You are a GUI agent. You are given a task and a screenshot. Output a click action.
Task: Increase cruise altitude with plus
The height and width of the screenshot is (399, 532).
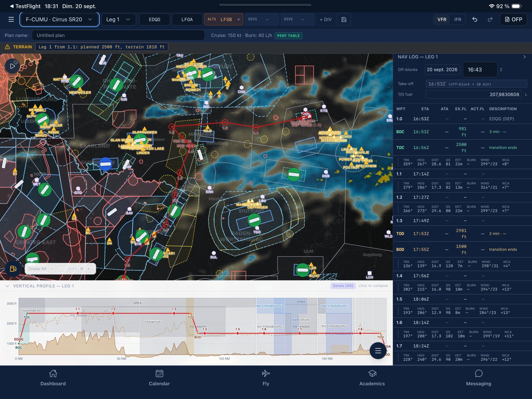coord(89,269)
